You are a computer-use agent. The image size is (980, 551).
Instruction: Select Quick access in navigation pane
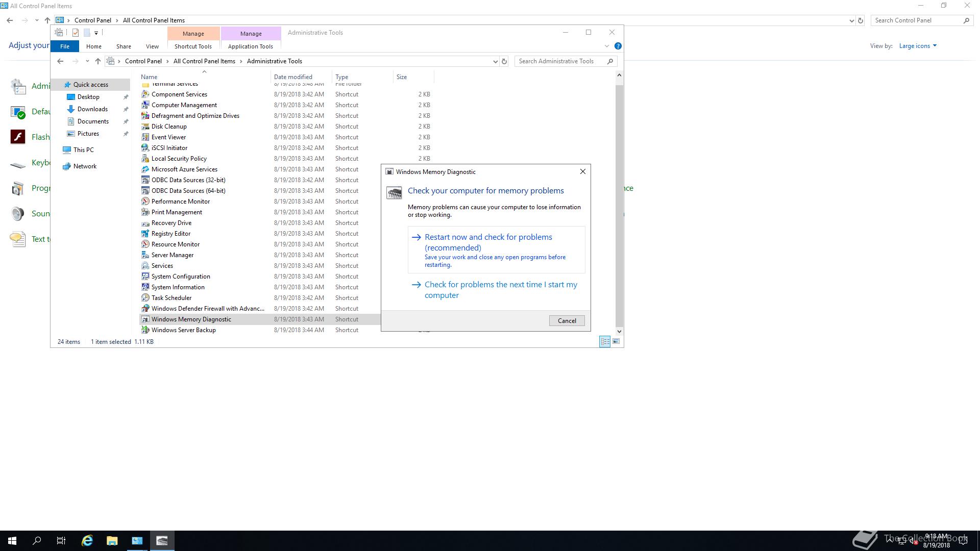(x=90, y=85)
